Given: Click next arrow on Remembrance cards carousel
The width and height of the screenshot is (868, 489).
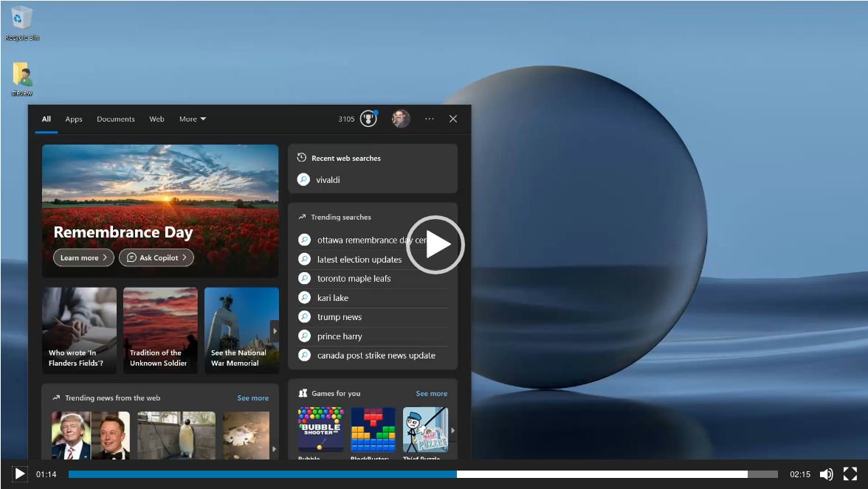Looking at the screenshot, I should pos(275,330).
